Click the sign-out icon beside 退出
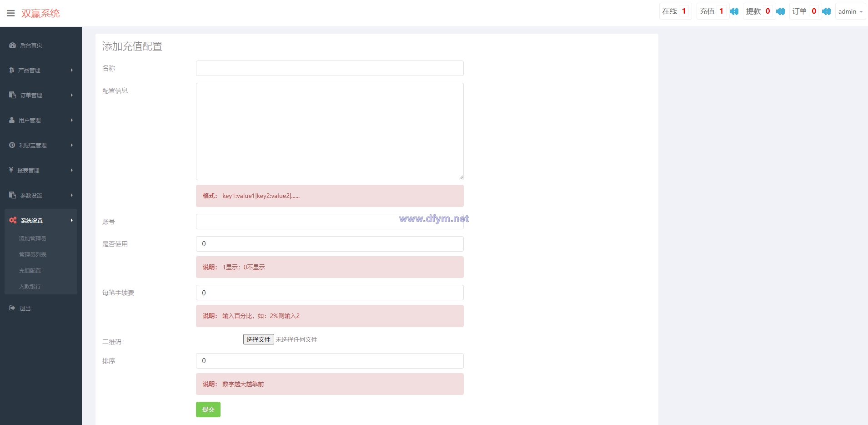This screenshot has height=425, width=868. pos(12,308)
